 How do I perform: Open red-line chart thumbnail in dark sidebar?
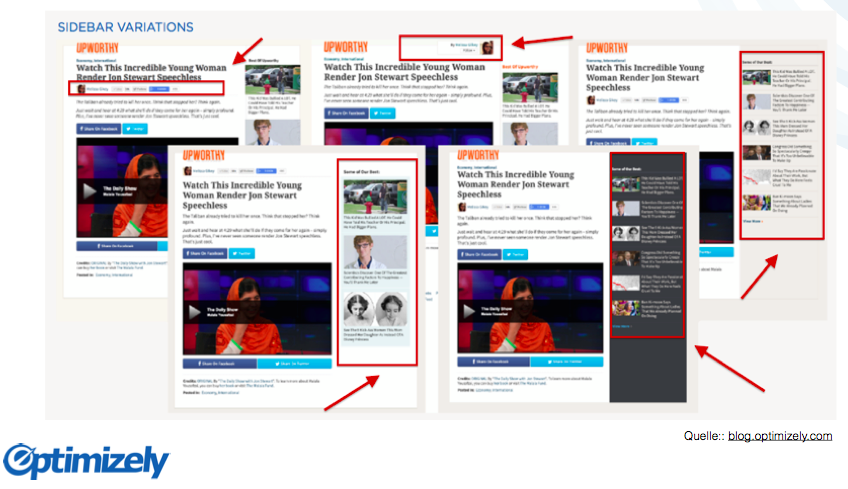[x=626, y=283]
